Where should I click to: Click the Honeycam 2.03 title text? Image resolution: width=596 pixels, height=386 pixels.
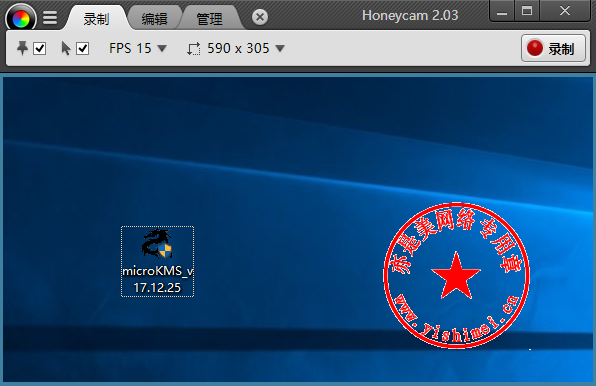[410, 15]
